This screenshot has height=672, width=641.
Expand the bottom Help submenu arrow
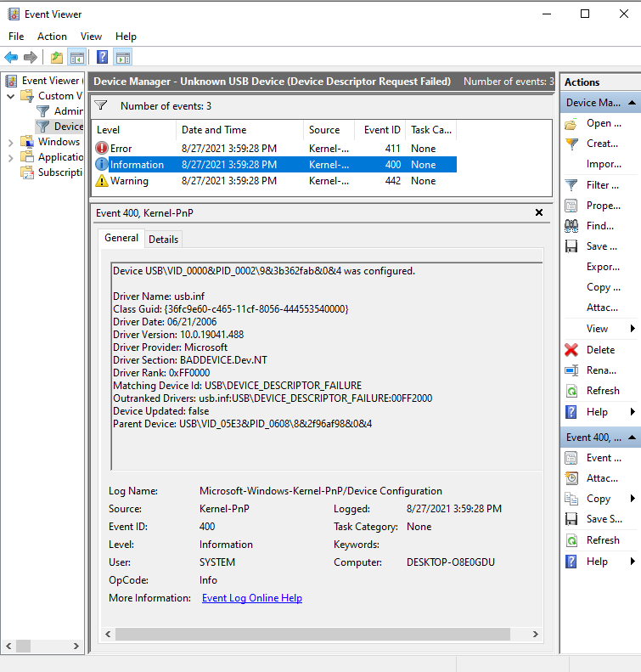(633, 562)
